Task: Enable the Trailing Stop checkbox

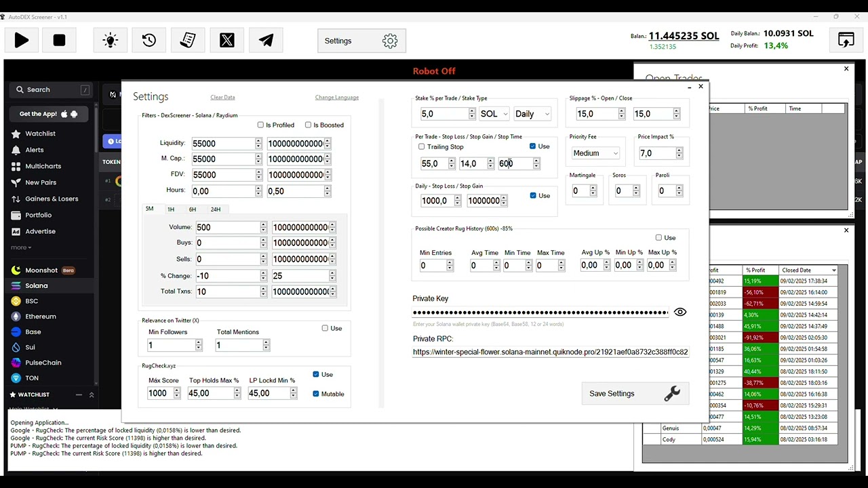Action: coord(422,146)
